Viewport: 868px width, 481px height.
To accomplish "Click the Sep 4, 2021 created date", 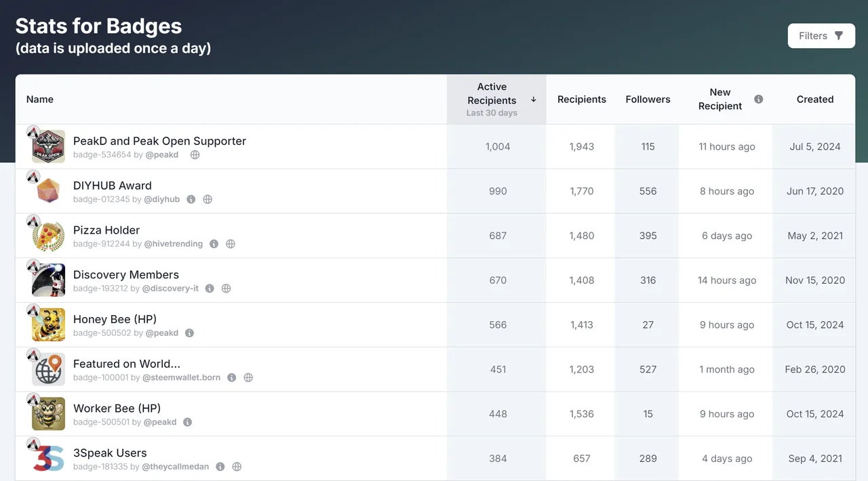I will (815, 459).
